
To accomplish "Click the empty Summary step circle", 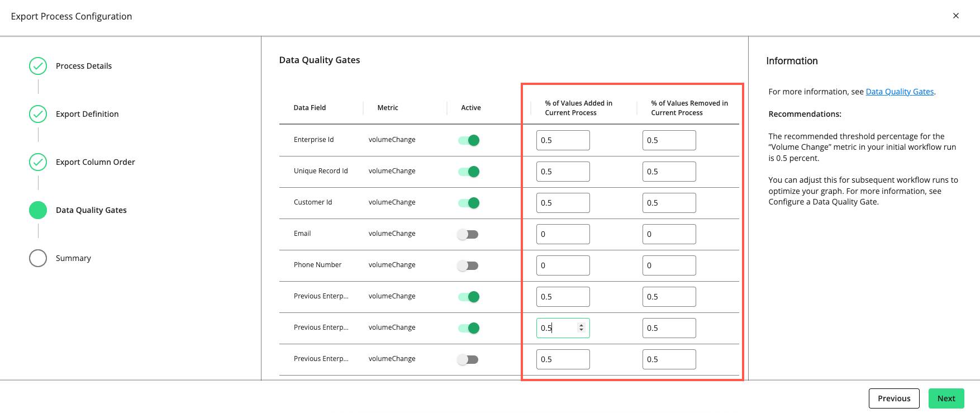I will pyautogui.click(x=38, y=258).
